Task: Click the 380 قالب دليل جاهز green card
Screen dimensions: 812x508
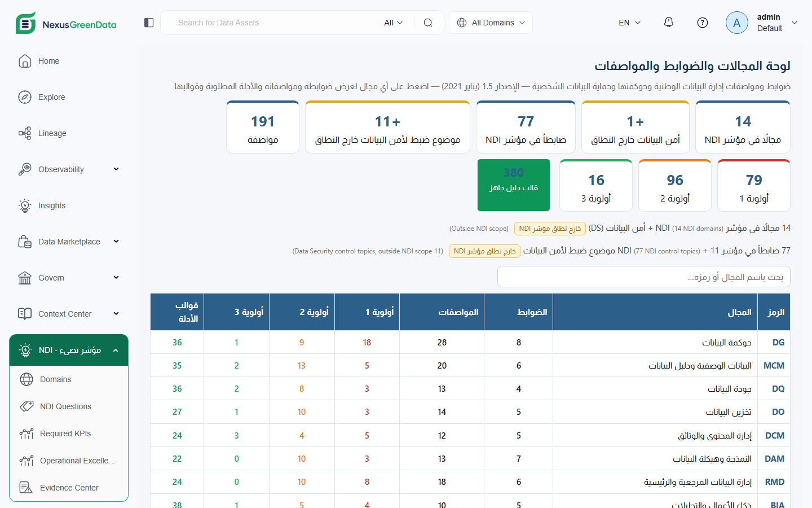Action: click(x=514, y=185)
